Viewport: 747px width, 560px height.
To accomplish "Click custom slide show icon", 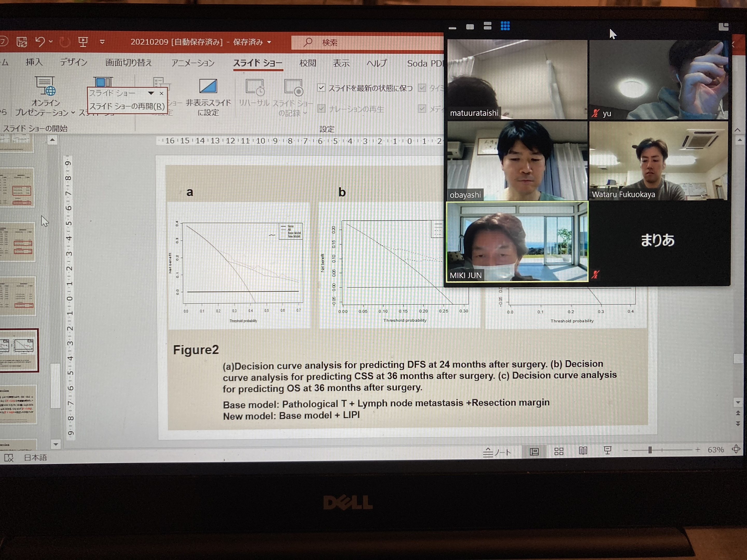I will [x=103, y=82].
